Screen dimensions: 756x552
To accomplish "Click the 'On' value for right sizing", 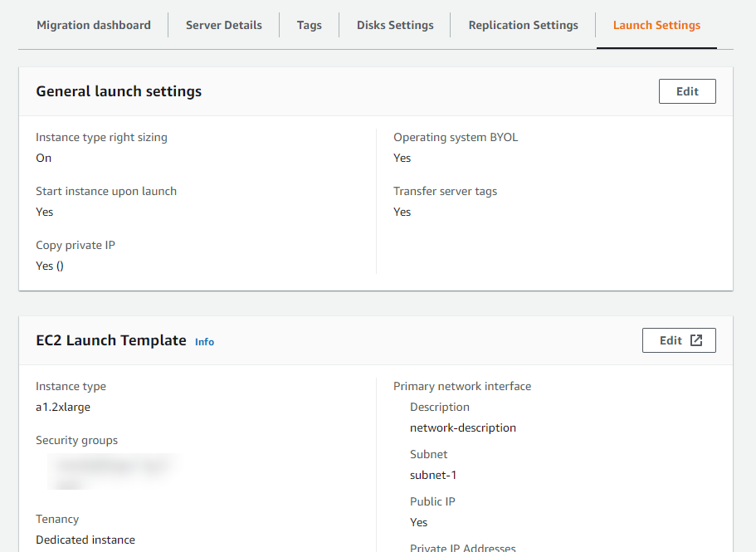I will tap(43, 158).
